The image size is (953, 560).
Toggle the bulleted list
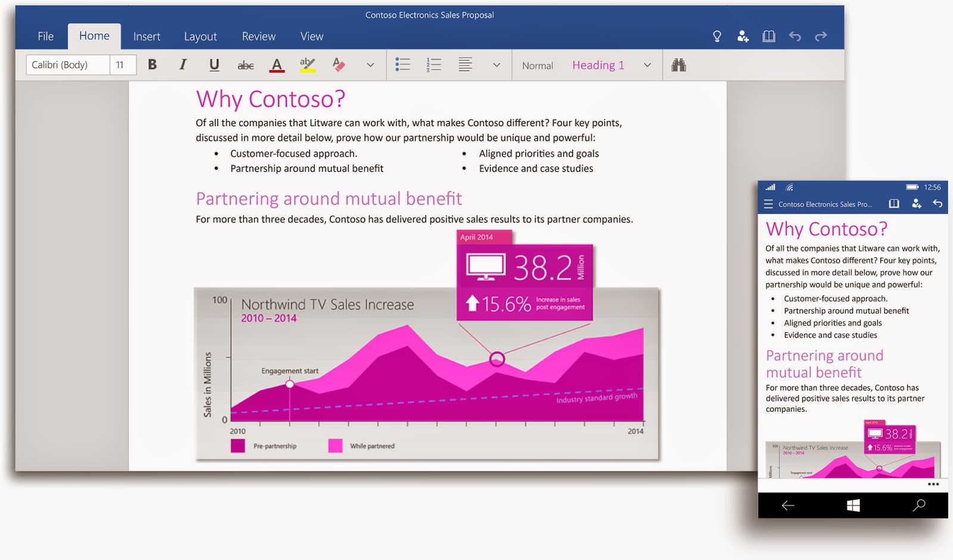[403, 65]
